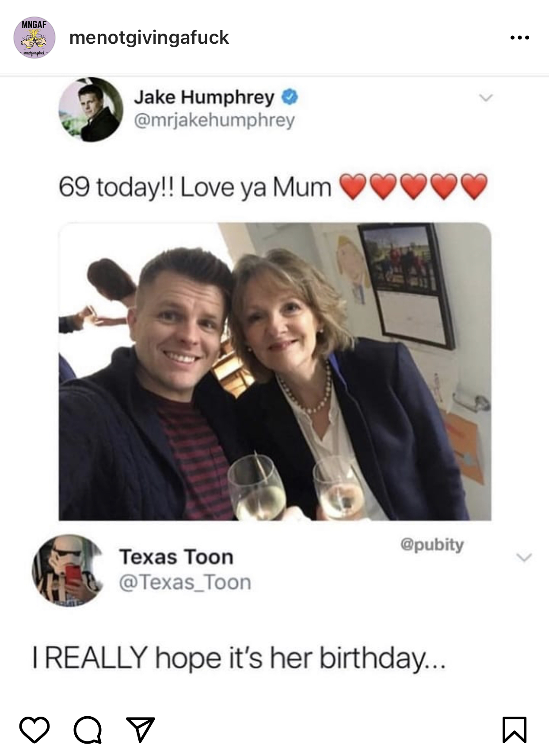Click the Texas Toon display name
Image resolution: width=549 pixels, height=756 pixels.
click(176, 557)
